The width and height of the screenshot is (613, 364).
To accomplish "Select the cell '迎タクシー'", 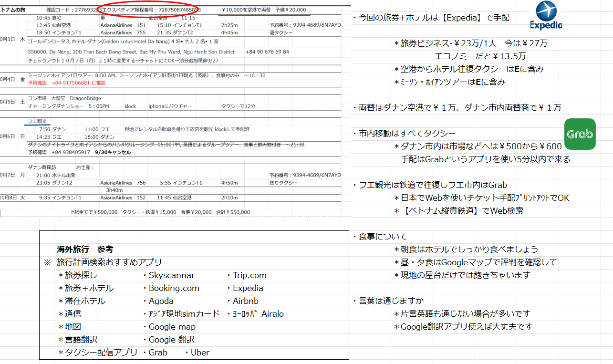I will (x=281, y=32).
